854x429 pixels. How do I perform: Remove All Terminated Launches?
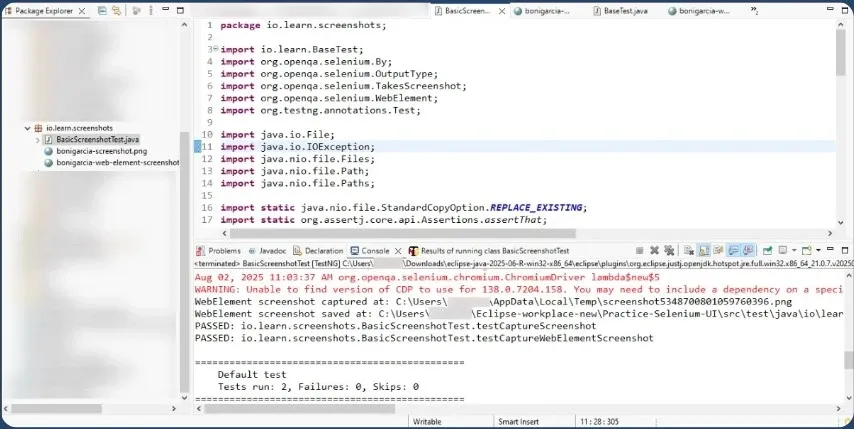(669, 250)
